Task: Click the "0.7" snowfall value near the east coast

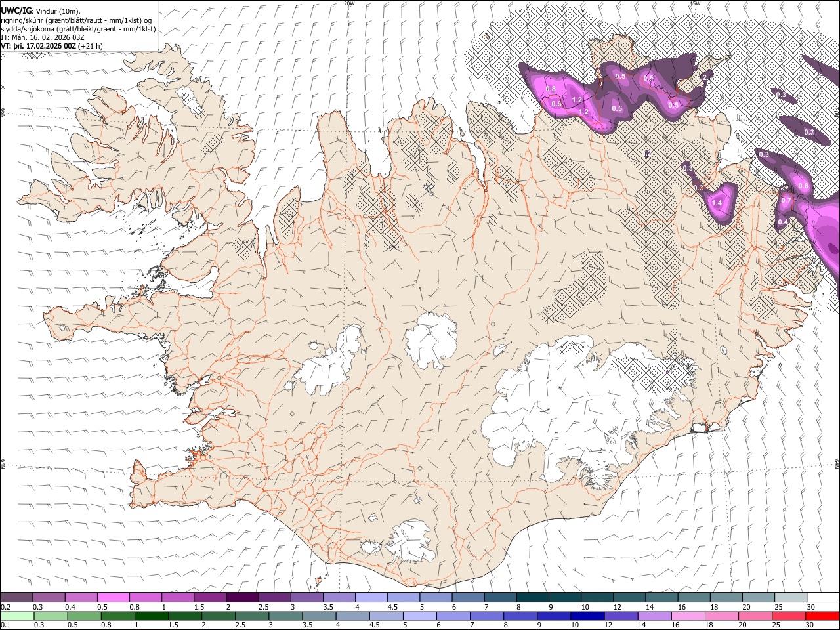Action: pyautogui.click(x=786, y=200)
